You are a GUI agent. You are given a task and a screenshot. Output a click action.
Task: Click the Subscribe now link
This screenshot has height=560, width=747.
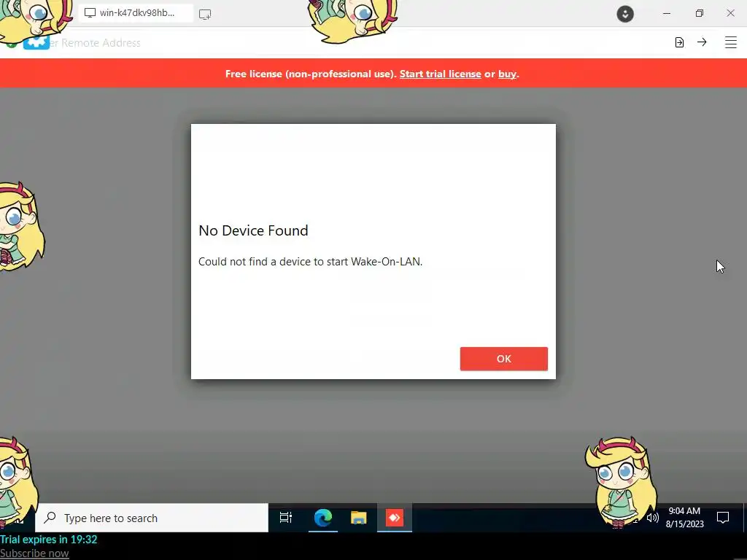[34, 553]
